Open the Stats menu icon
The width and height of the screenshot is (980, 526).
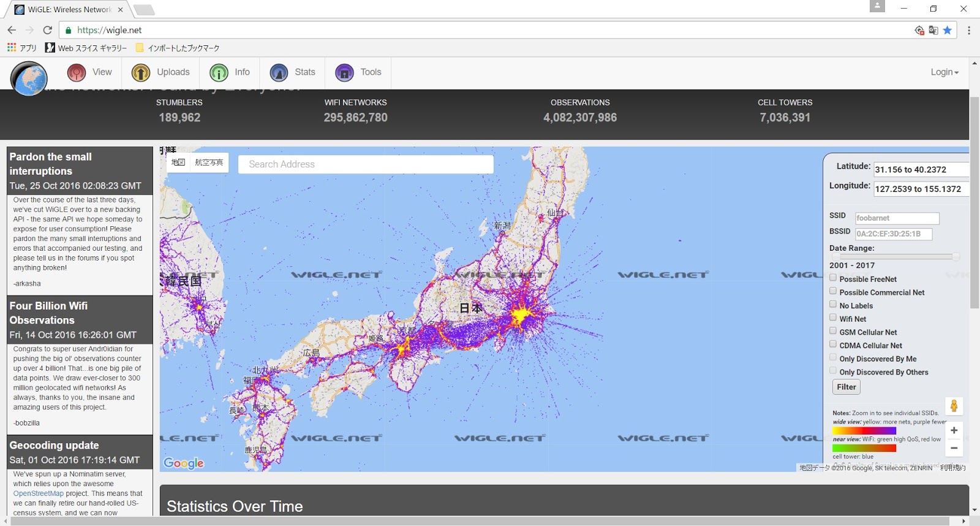279,72
